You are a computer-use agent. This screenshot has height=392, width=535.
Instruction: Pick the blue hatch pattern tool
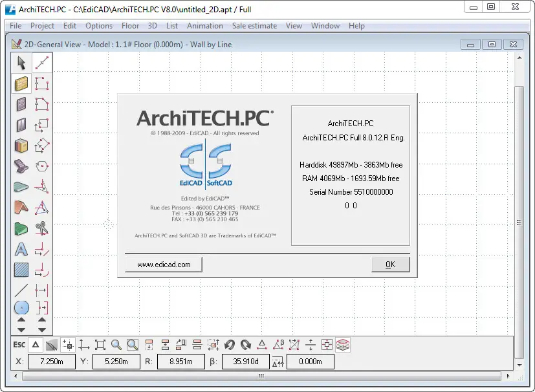(x=21, y=270)
